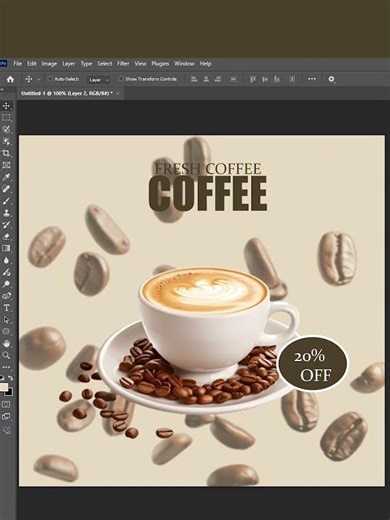The image size is (390, 520).
Task: Open the Help menu
Action: pos(205,64)
